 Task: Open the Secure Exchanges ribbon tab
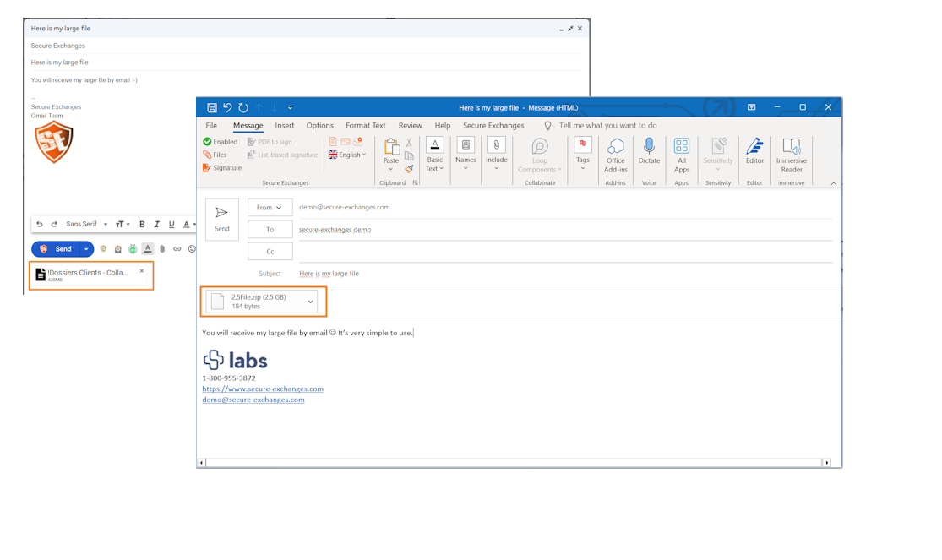pos(493,126)
